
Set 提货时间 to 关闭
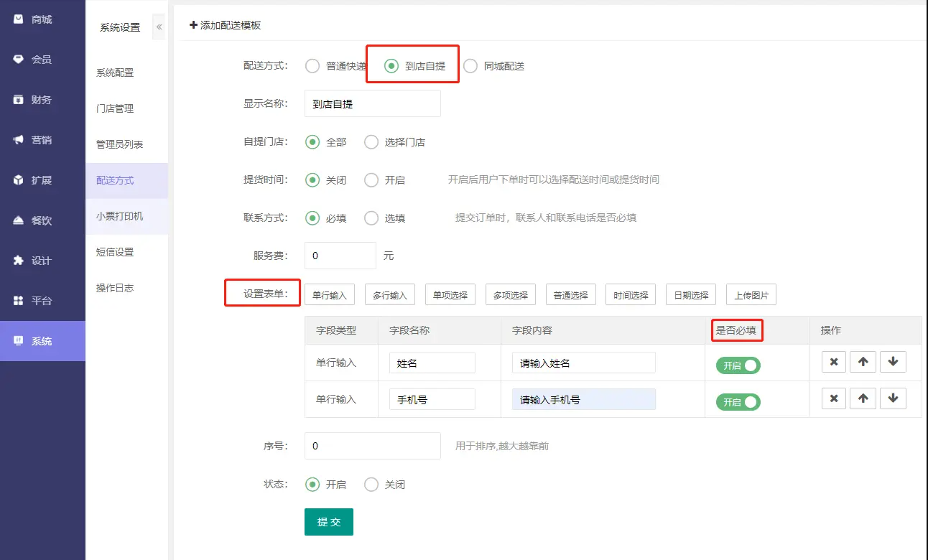click(312, 180)
